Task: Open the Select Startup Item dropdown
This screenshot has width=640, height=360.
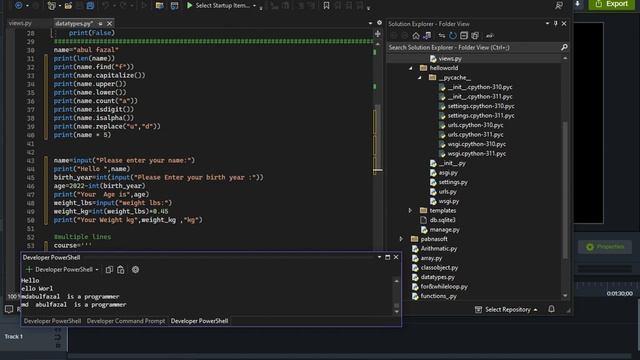Action: (254, 6)
